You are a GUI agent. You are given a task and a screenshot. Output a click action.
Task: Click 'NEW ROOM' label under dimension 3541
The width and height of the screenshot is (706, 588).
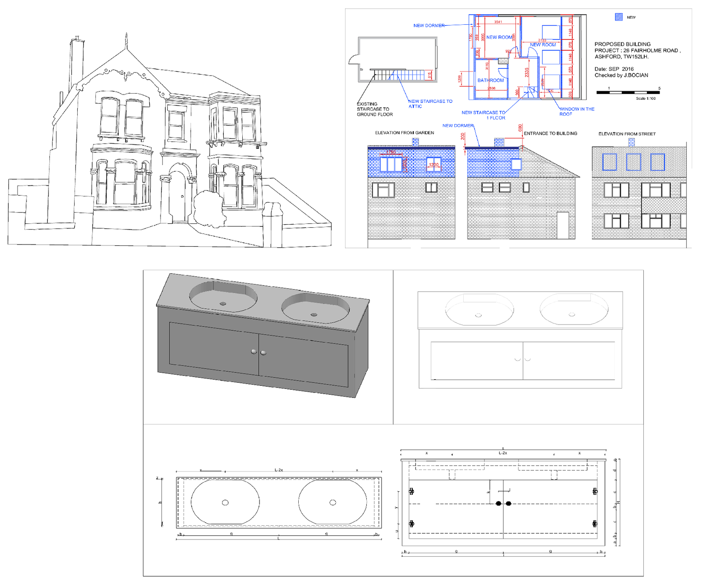click(x=499, y=37)
